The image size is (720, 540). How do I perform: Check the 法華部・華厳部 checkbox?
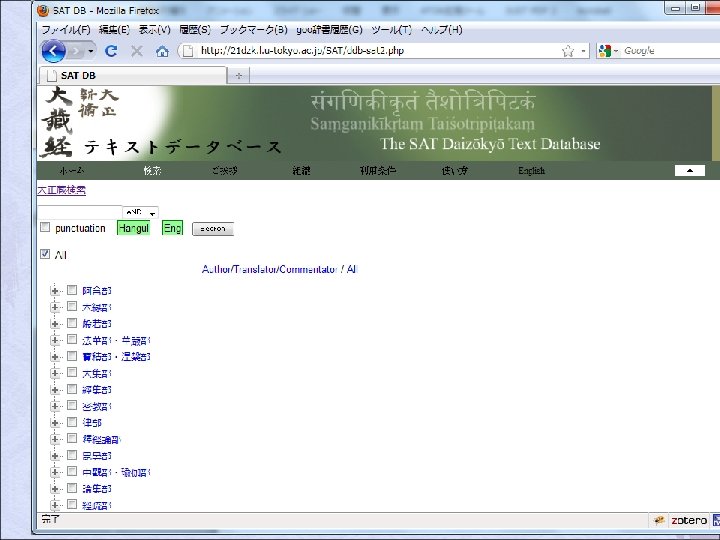[x=72, y=339]
